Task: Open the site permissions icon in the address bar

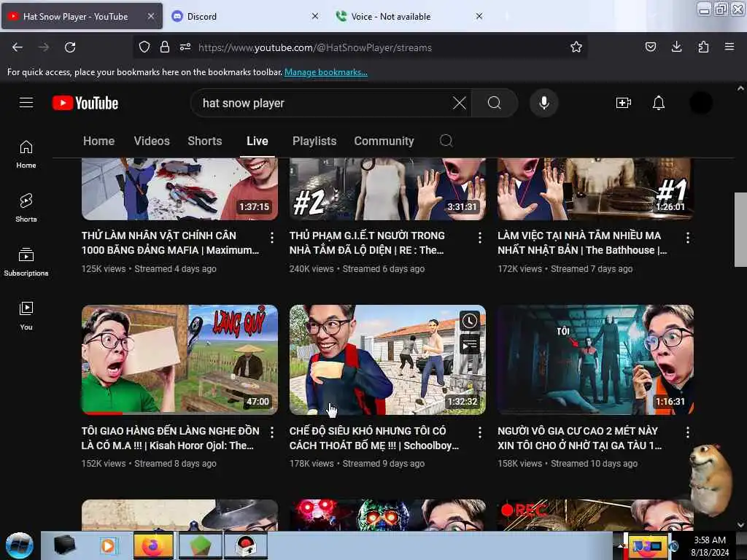Action: click(x=185, y=47)
